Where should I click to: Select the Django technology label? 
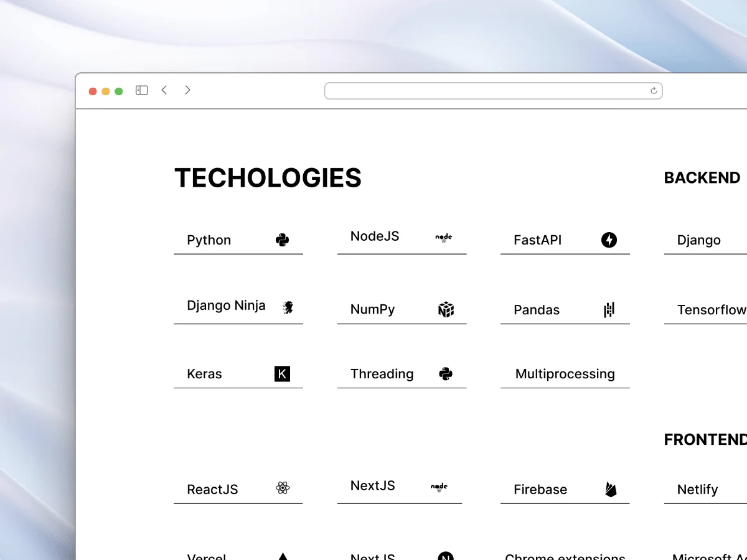(699, 241)
